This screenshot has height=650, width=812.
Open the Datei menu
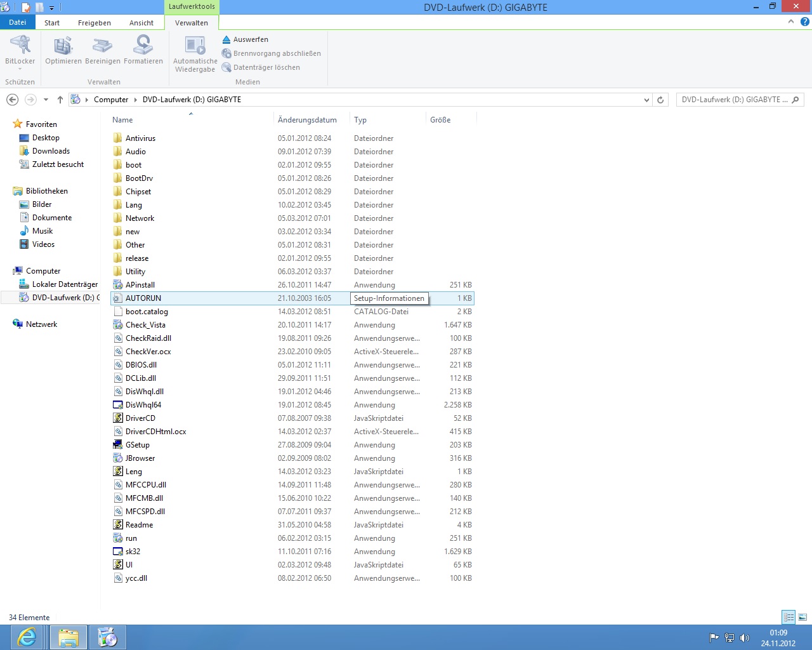pyautogui.click(x=18, y=22)
